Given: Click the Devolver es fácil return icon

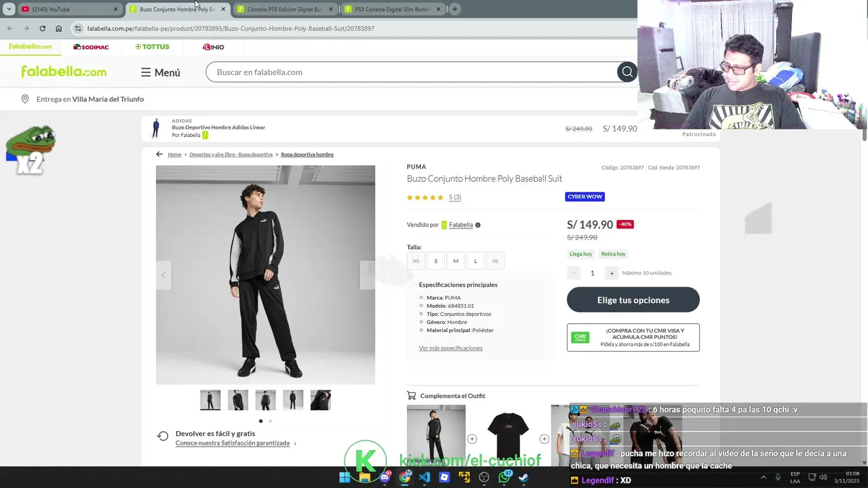Looking at the screenshot, I should click(x=163, y=436).
